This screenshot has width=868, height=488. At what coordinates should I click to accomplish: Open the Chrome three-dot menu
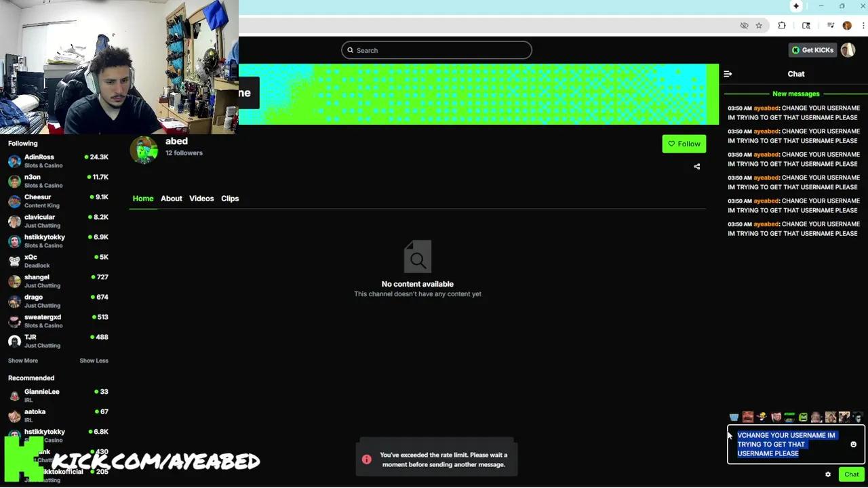(863, 26)
